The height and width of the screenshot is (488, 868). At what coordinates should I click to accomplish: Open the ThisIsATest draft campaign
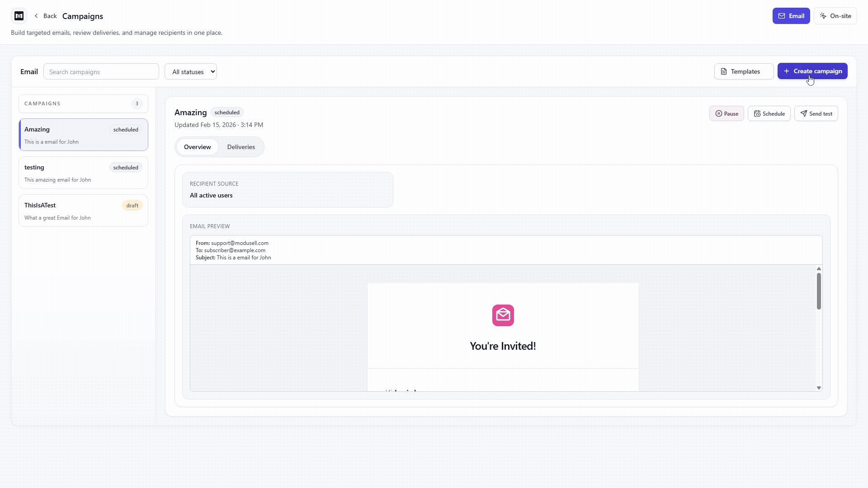[83, 211]
